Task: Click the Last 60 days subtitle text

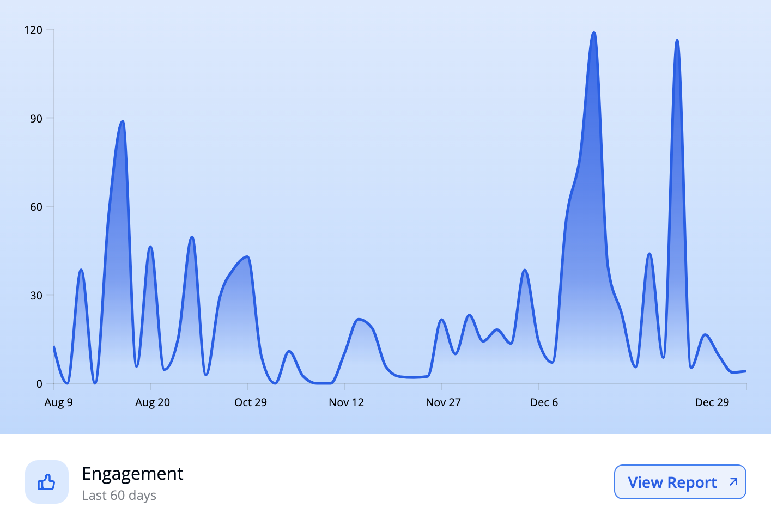Action: click(x=119, y=496)
